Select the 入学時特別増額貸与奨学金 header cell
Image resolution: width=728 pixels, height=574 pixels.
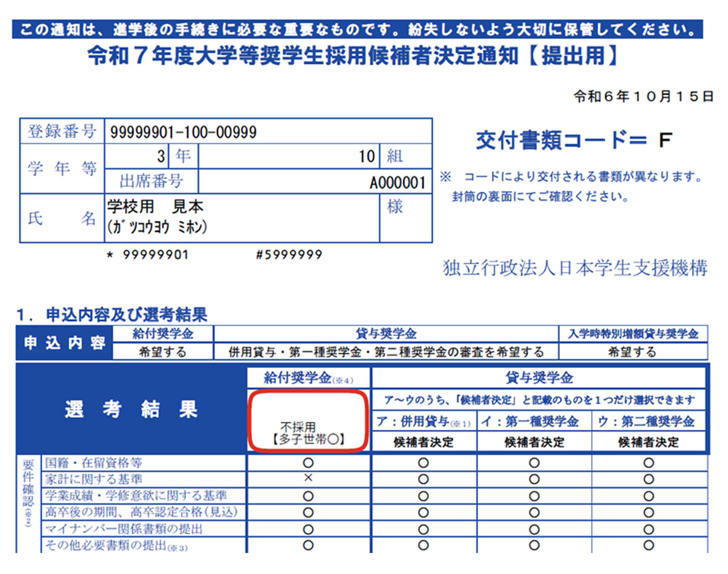[x=633, y=334]
